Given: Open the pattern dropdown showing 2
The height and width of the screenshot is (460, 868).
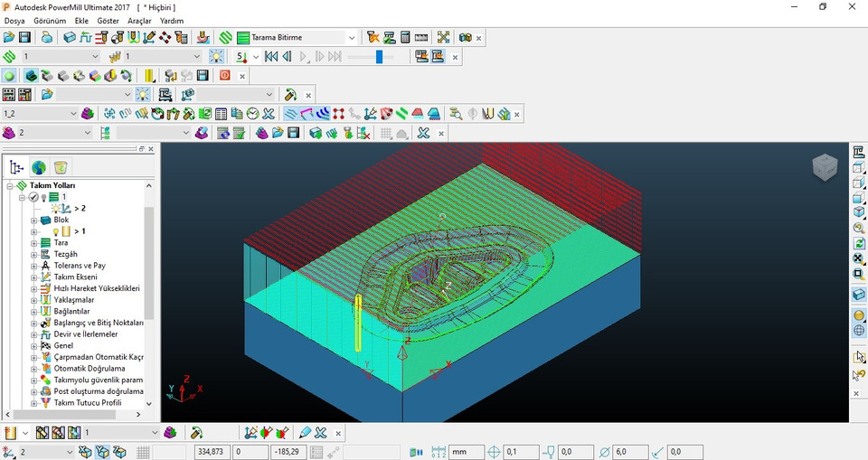Looking at the screenshot, I should point(54,133).
